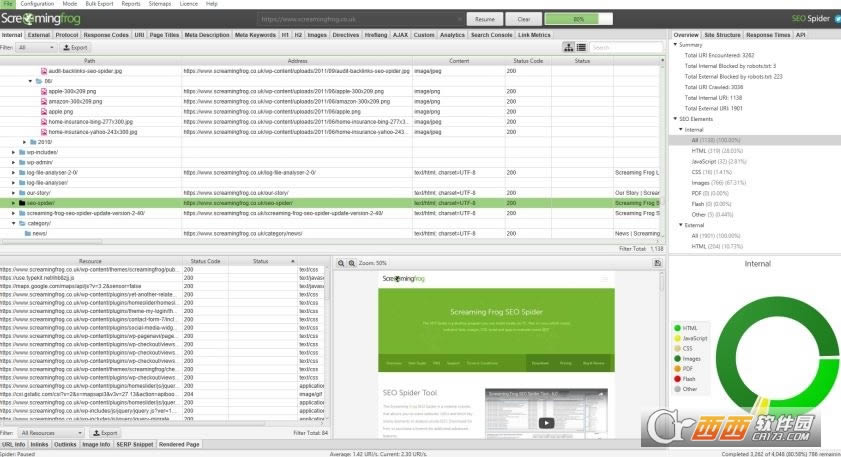Click Total URI Crawled summary line

pyautogui.click(x=713, y=87)
